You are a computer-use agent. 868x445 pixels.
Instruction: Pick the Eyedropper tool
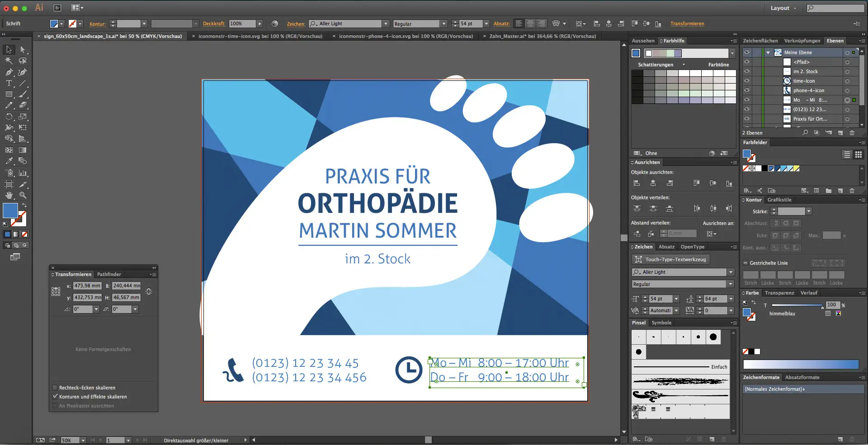tap(9, 161)
